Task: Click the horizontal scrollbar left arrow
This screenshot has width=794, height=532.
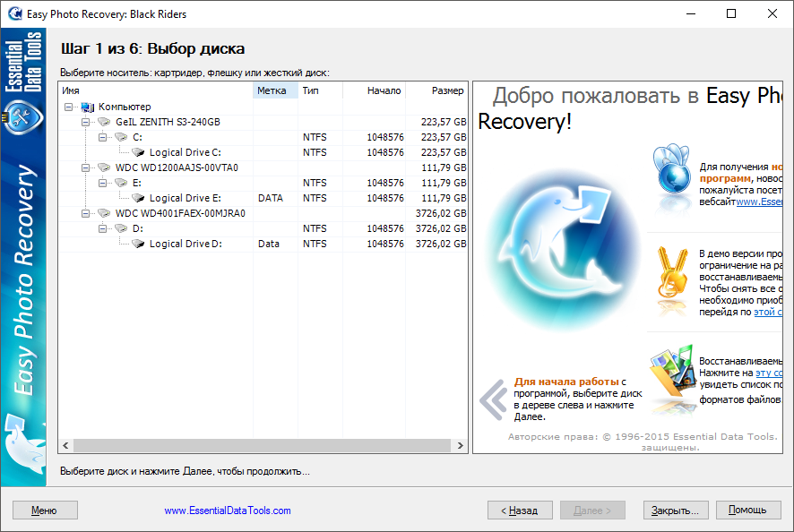Action: (x=65, y=445)
